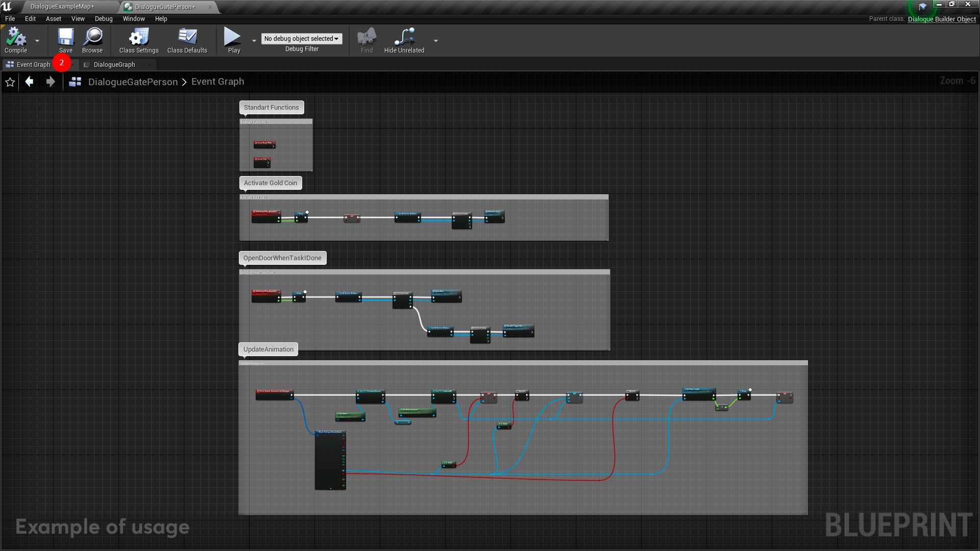Click the Browse icon in toolbar

[x=92, y=38]
